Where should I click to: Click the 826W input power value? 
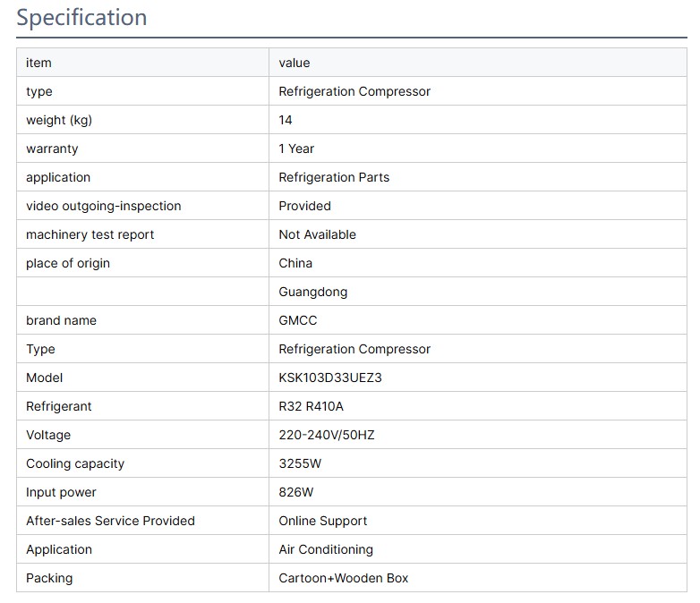click(295, 492)
